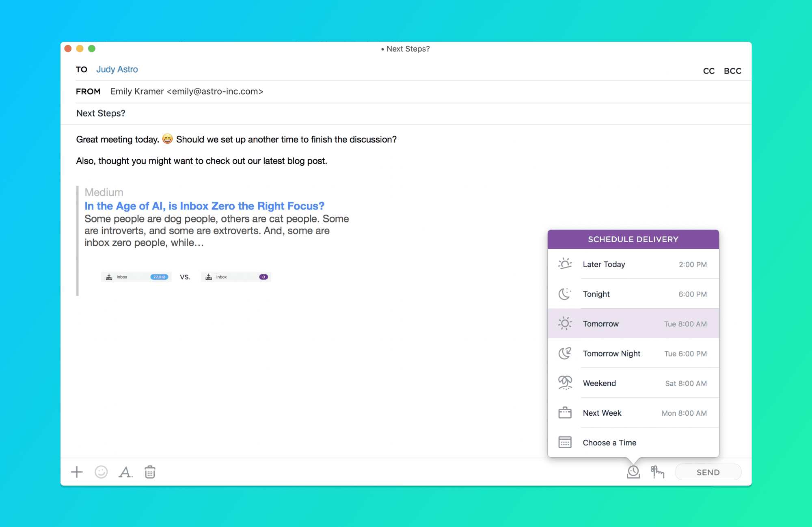
Task: Click the plus attachment icon
Action: [77, 472]
